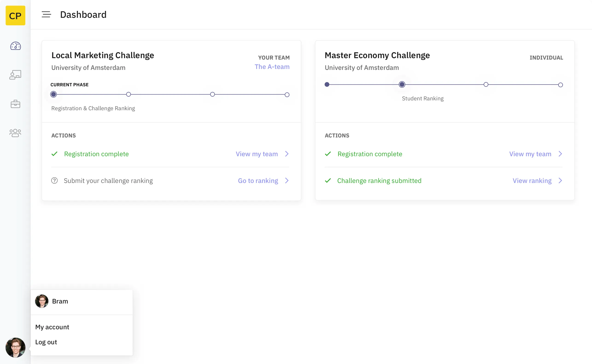This screenshot has height=364, width=592.
Task: Click checkmark next to Challenge ranking submitted
Action: click(328, 181)
